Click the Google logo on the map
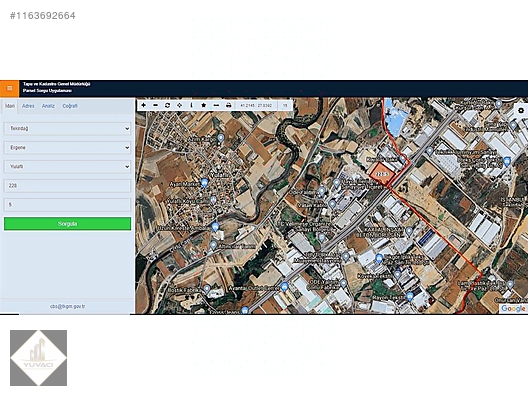Image resolution: width=528 pixels, height=396 pixels. click(x=513, y=308)
